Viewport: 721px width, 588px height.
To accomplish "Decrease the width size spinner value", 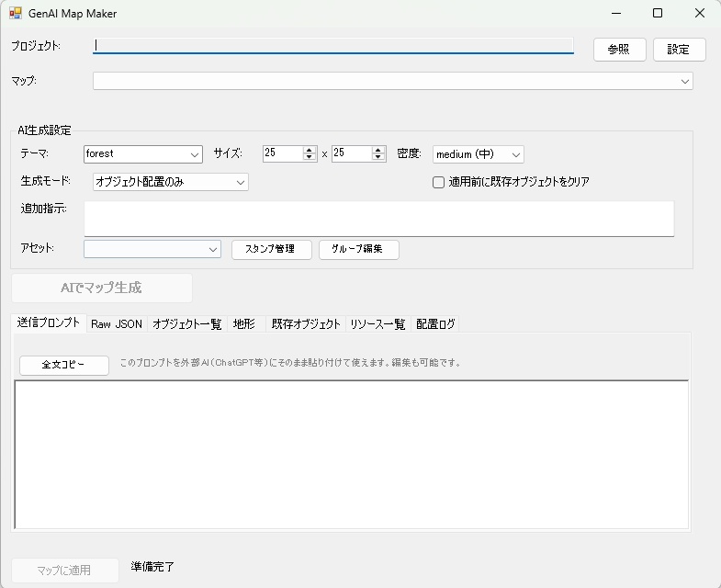I will tap(309, 157).
